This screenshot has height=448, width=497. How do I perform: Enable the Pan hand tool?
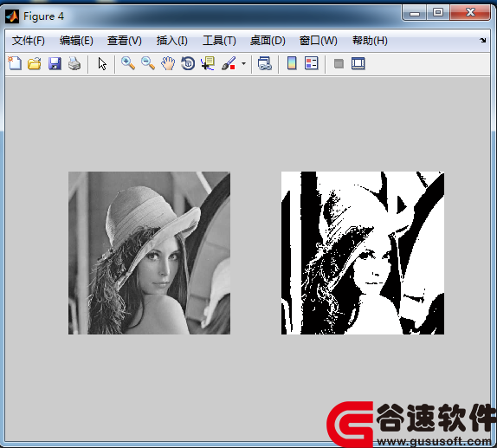point(168,63)
